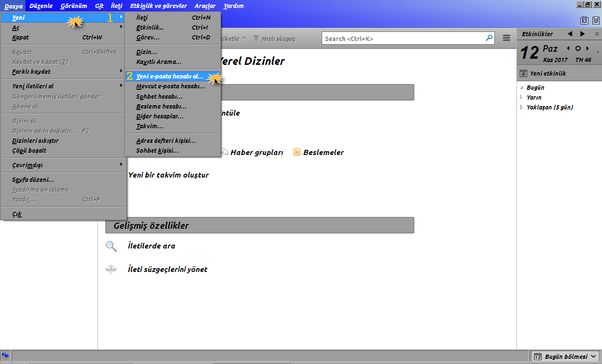This screenshot has width=602, height=364.
Task: Focus the Search <Ctrl+K> field
Action: [x=408, y=39]
